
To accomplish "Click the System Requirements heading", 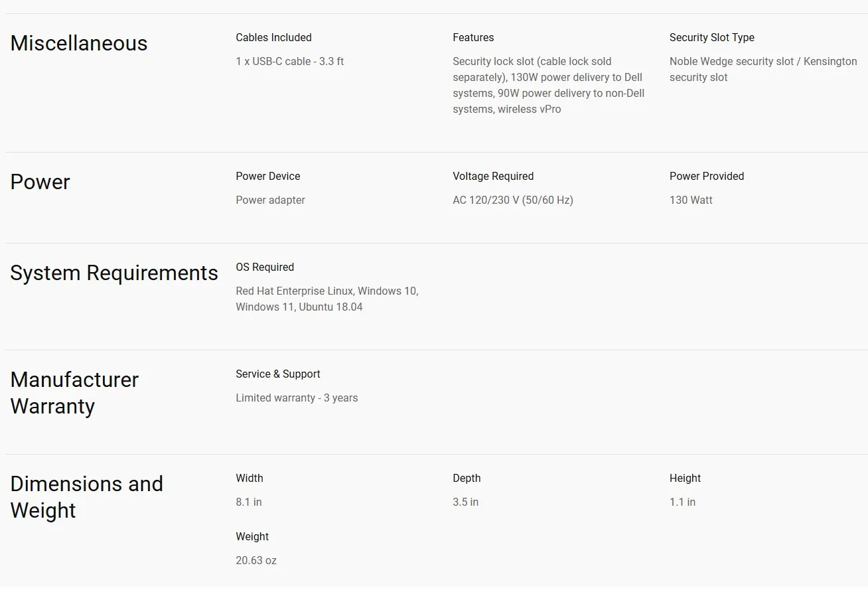I will 114,273.
